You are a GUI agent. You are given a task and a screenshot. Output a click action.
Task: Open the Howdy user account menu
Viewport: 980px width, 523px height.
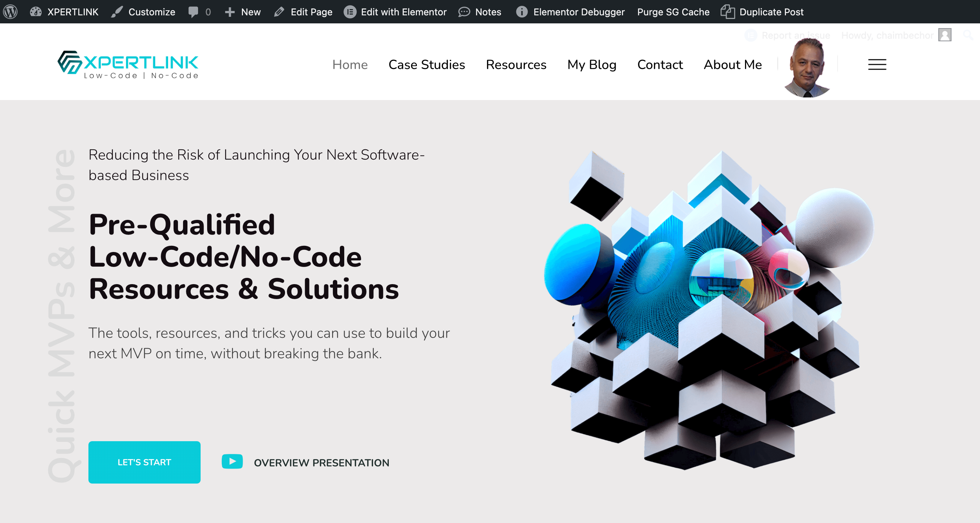pyautogui.click(x=896, y=35)
